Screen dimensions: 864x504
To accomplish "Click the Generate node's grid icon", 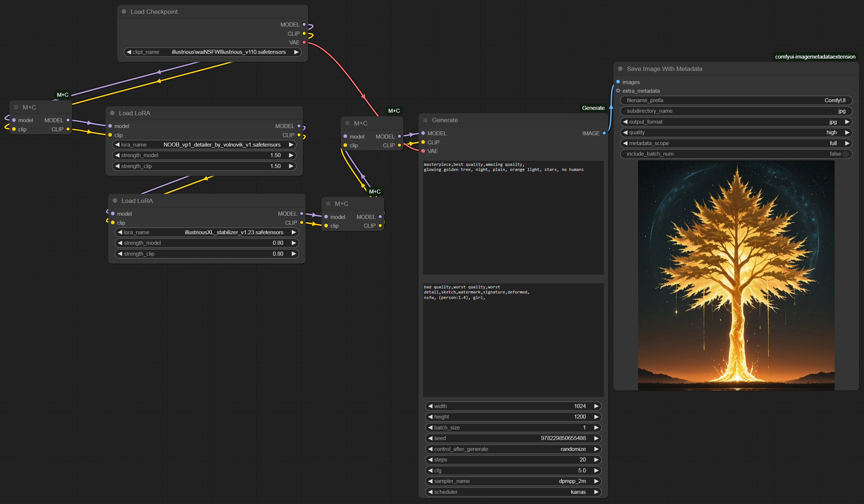I will tap(425, 120).
